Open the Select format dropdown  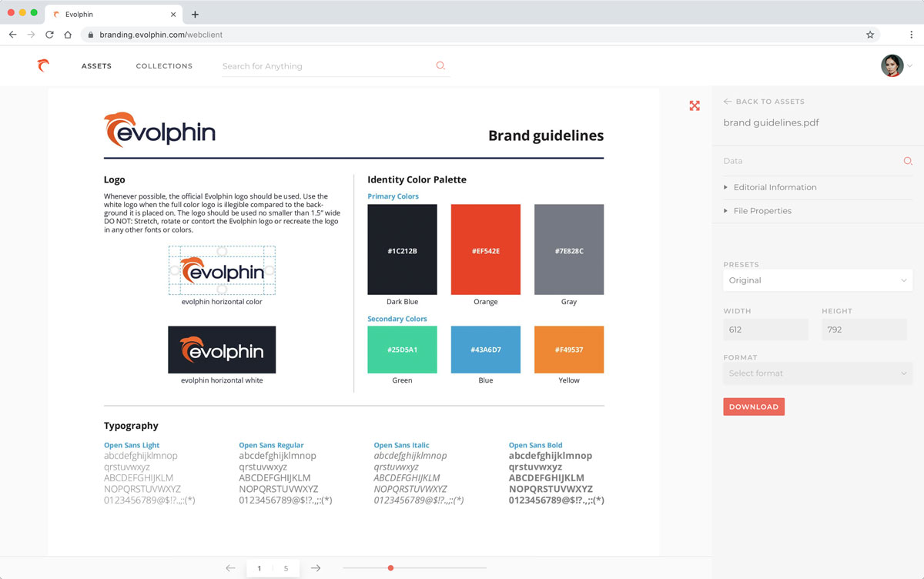point(818,373)
